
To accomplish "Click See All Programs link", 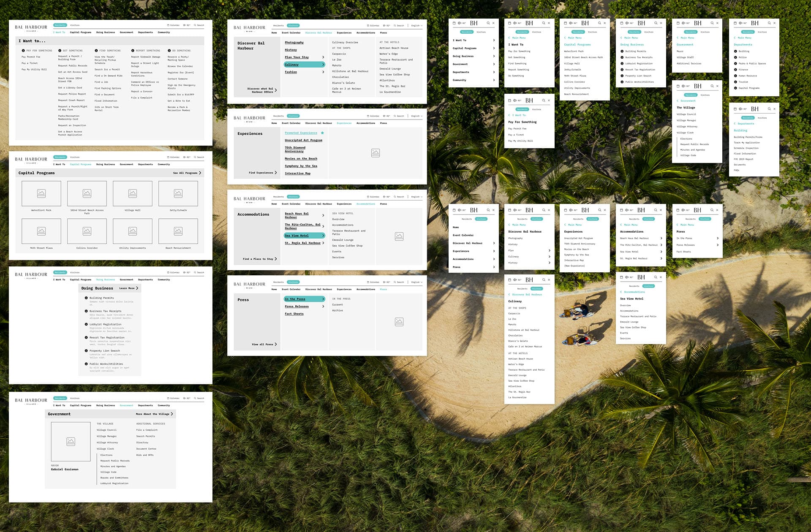I will point(187,173).
